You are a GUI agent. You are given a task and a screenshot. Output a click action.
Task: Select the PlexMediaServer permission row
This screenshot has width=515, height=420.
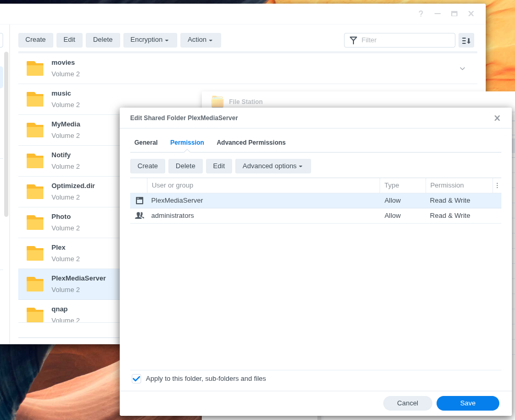point(316,201)
